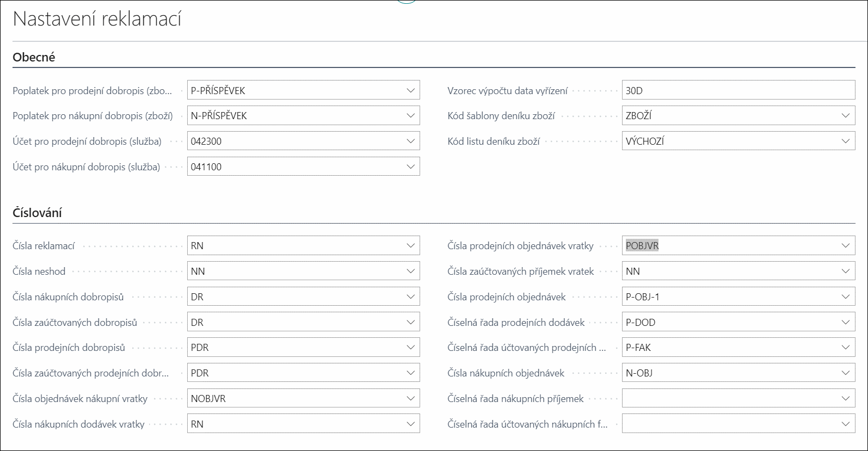Expand Čísla zaúčtovaných prodejních dobropisů dropdown
Image resolution: width=868 pixels, height=451 pixels.
410,373
